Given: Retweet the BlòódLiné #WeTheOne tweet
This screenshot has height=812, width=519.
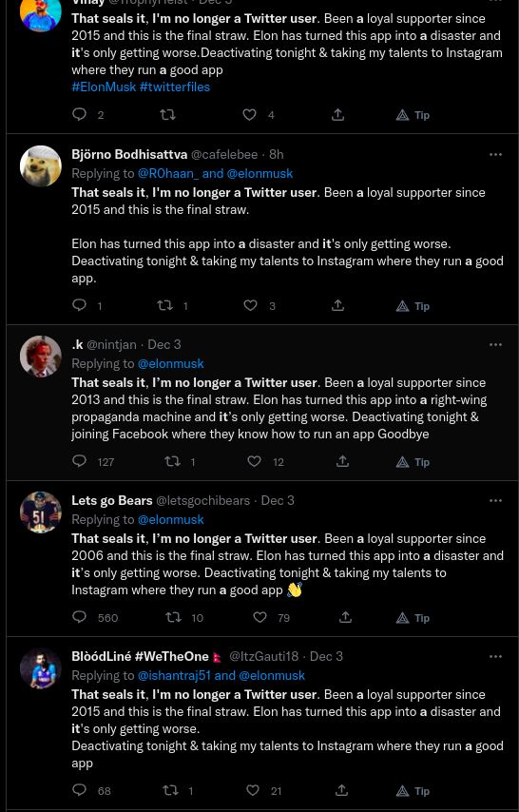Looking at the screenshot, I should (170, 790).
